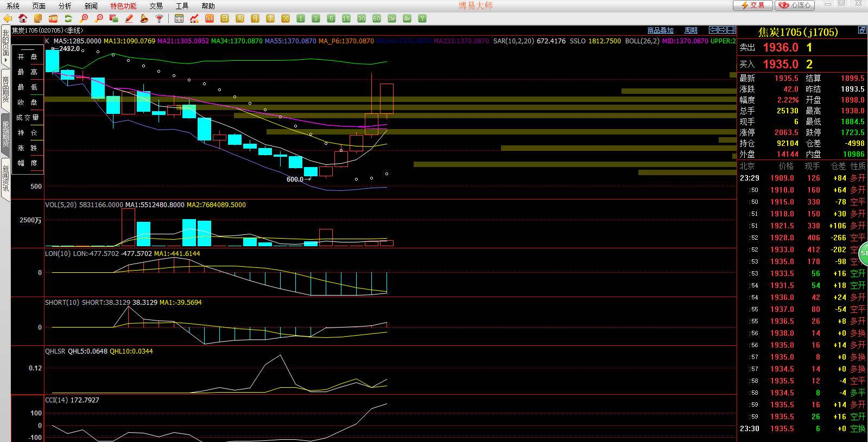Click the CCI(14) indicator label
868x442 pixels.
(x=56, y=400)
